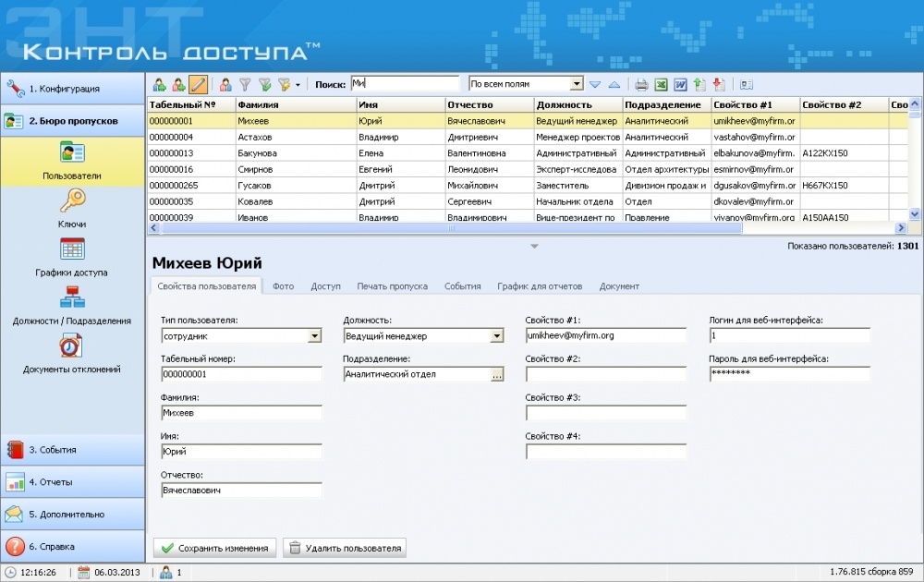The height and width of the screenshot is (582, 924).
Task: Click the ellipsis button beside Подразделение
Action: [497, 375]
